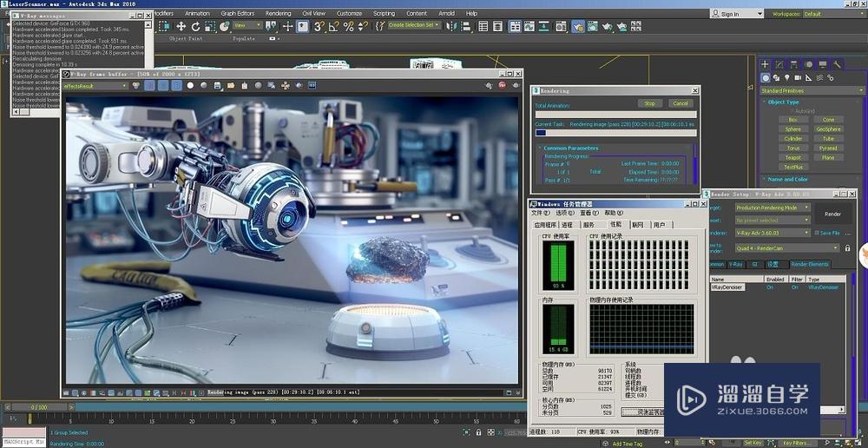This screenshot has height=448, width=868.
Task: Open the Utilities wrench panel
Action: 837,64
